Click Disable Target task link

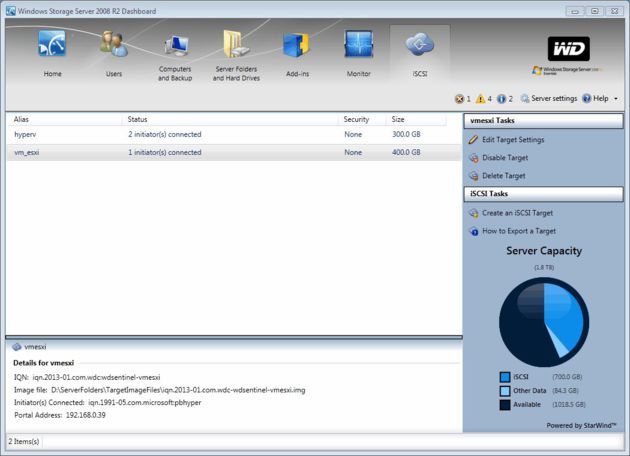click(x=505, y=158)
